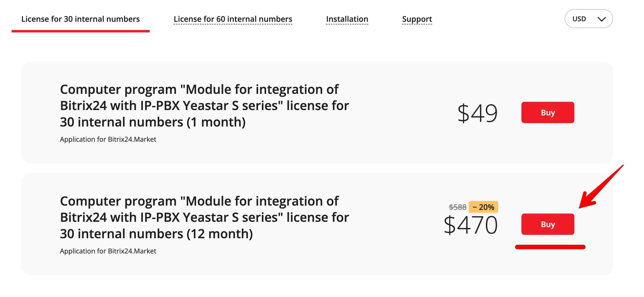Screen dimensions: 644x297
Task: Click the crossed-out $588 old price
Action: pyautogui.click(x=457, y=207)
